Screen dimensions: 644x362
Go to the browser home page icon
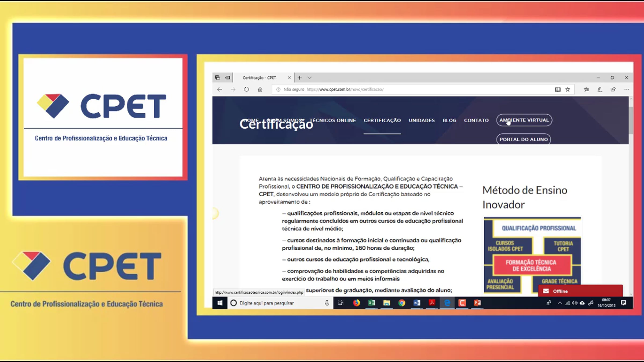pos(260,90)
